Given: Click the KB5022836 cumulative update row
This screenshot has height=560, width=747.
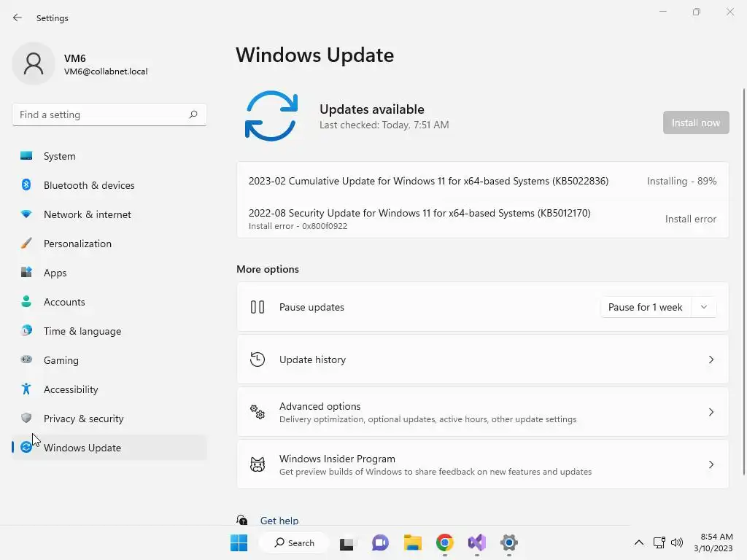Looking at the screenshot, I should 483,181.
